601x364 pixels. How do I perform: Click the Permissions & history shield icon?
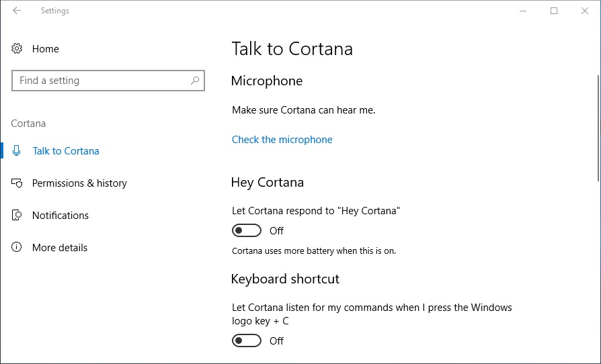point(17,183)
